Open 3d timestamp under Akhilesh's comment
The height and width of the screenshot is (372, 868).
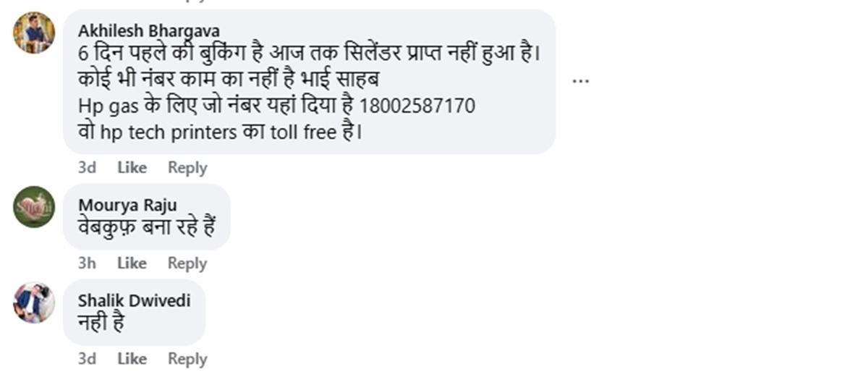pos(87,167)
